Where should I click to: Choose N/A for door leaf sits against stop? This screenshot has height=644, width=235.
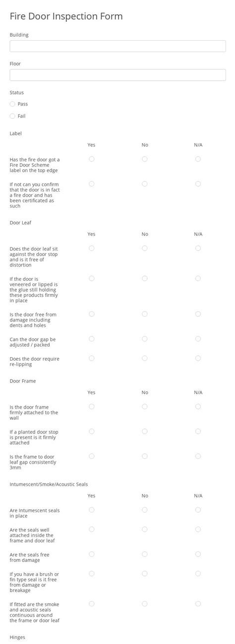[x=198, y=248]
